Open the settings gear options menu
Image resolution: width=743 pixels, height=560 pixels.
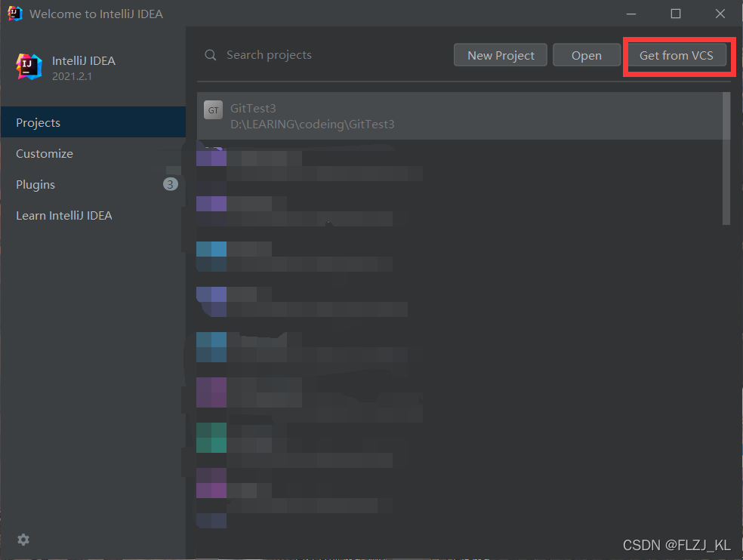pyautogui.click(x=23, y=540)
